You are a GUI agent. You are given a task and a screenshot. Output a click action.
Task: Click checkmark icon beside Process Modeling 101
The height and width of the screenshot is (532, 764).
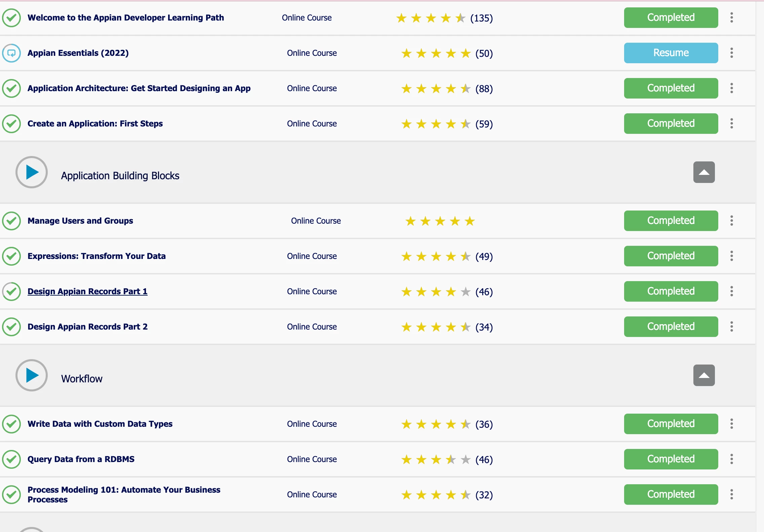click(x=11, y=495)
